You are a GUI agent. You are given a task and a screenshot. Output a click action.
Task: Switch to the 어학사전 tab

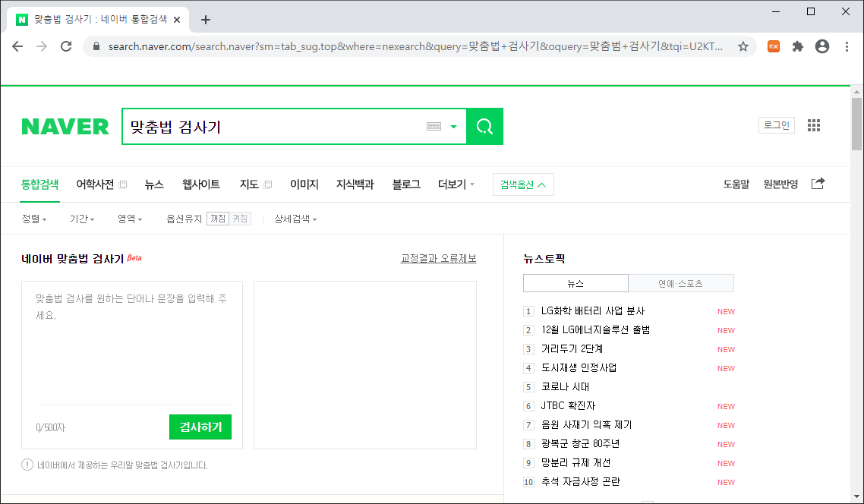pos(96,184)
